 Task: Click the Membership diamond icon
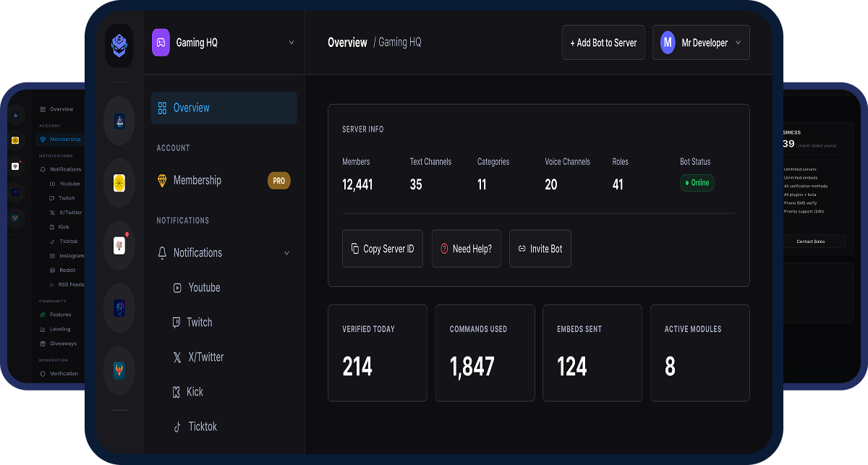coord(162,181)
